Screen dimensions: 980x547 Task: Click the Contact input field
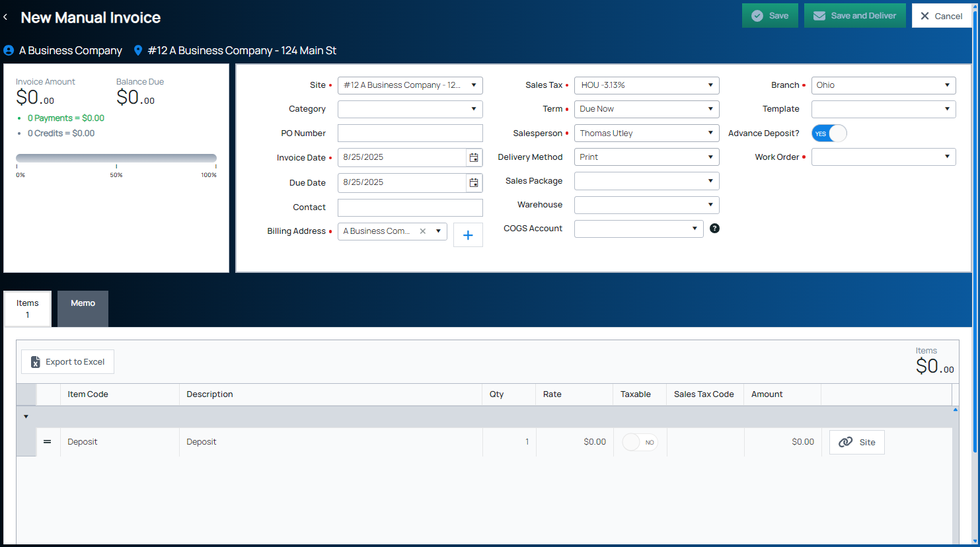[410, 207]
